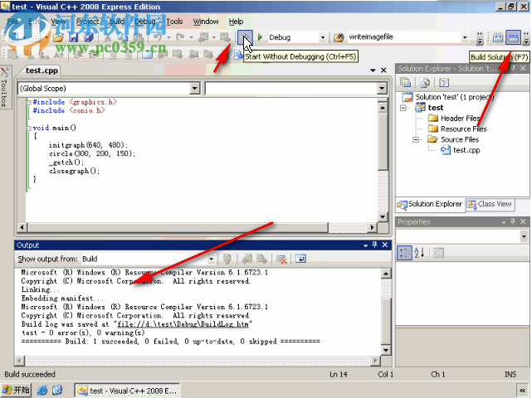Viewport: 532px width, 398px height.
Task: Click the Output panel scrollbar up arrow
Action: click(x=386, y=274)
